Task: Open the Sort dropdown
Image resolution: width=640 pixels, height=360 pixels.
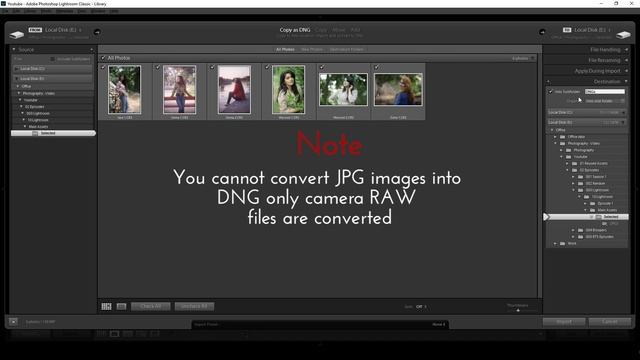Action: point(421,307)
